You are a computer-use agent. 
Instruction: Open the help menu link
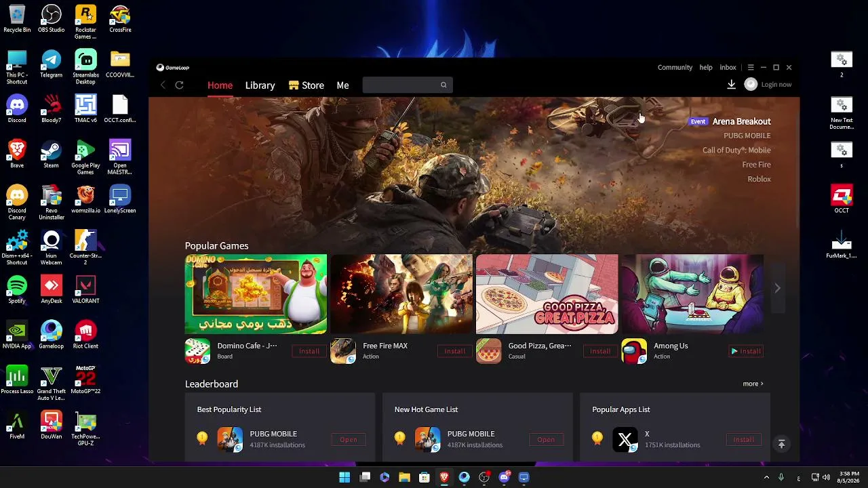click(706, 67)
